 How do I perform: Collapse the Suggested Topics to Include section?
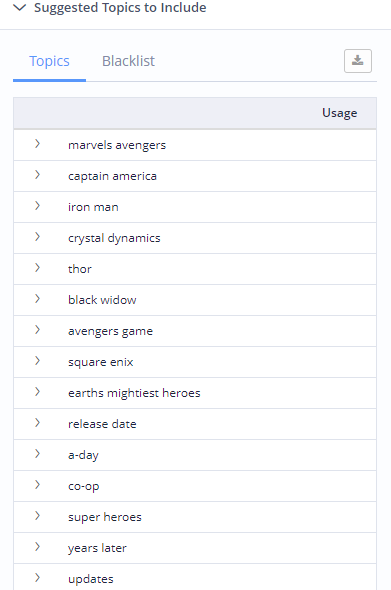pos(20,8)
